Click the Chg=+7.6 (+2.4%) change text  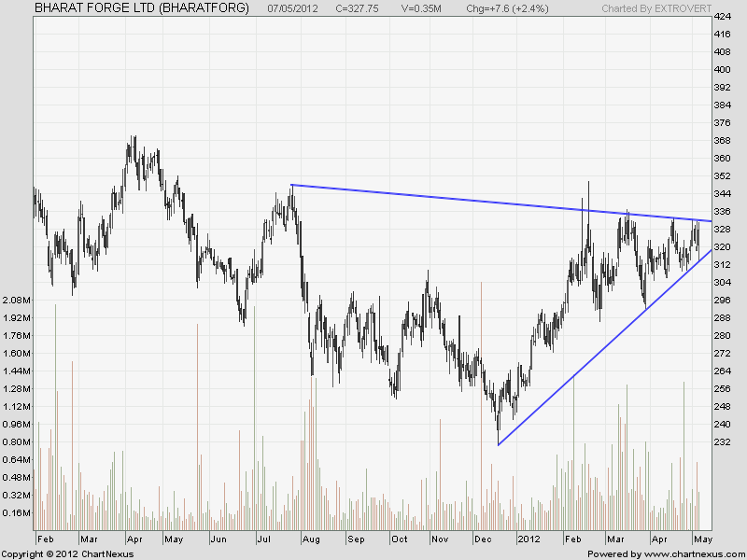pos(509,7)
